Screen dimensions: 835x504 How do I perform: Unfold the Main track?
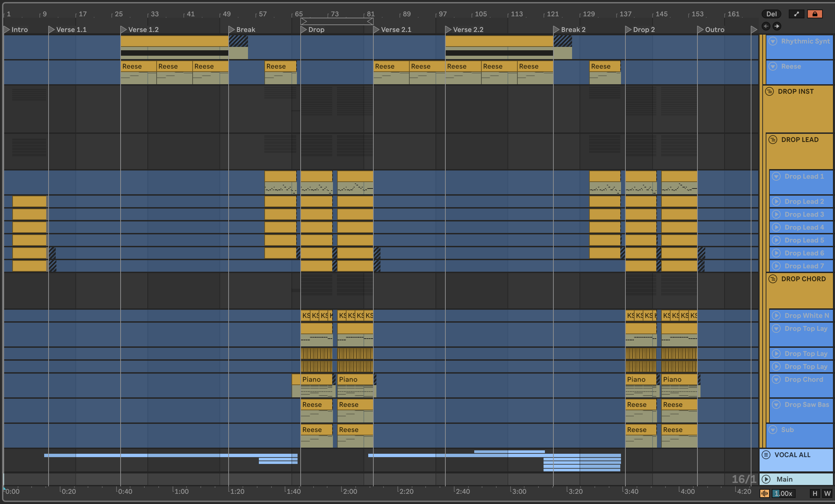[766, 479]
